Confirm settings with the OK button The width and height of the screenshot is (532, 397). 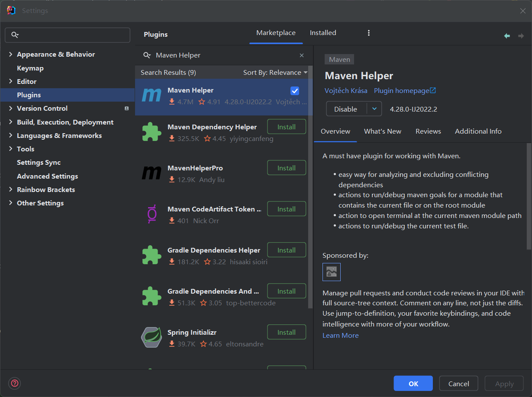413,384
